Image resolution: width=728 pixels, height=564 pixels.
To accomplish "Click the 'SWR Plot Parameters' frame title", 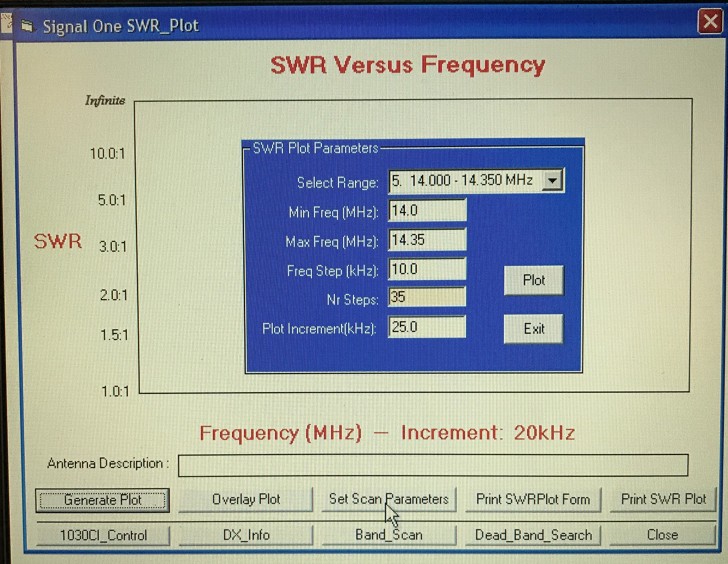I will [316, 148].
